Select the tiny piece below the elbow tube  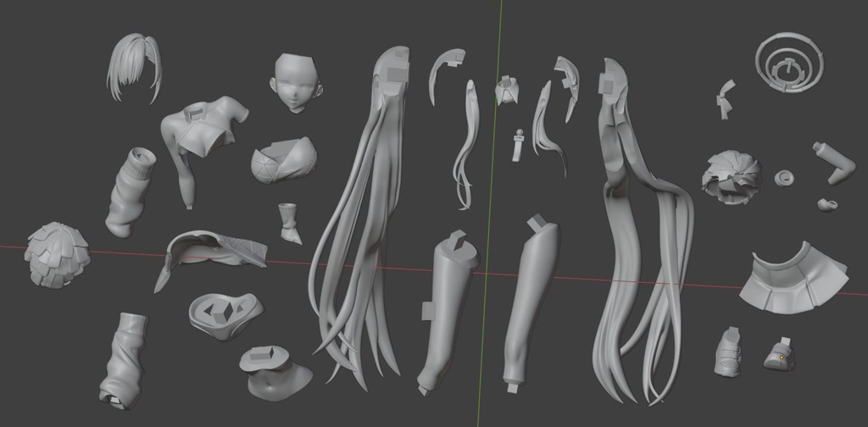pyautogui.click(x=827, y=205)
